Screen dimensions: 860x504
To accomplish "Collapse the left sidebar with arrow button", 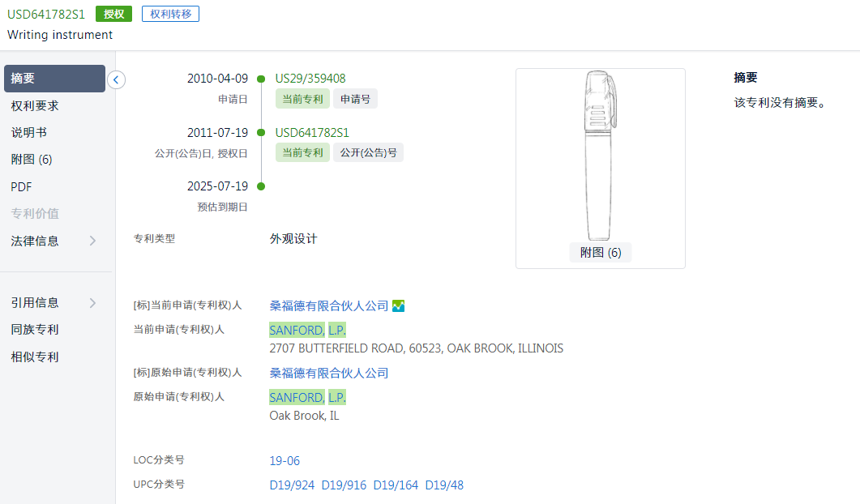I will (x=116, y=79).
